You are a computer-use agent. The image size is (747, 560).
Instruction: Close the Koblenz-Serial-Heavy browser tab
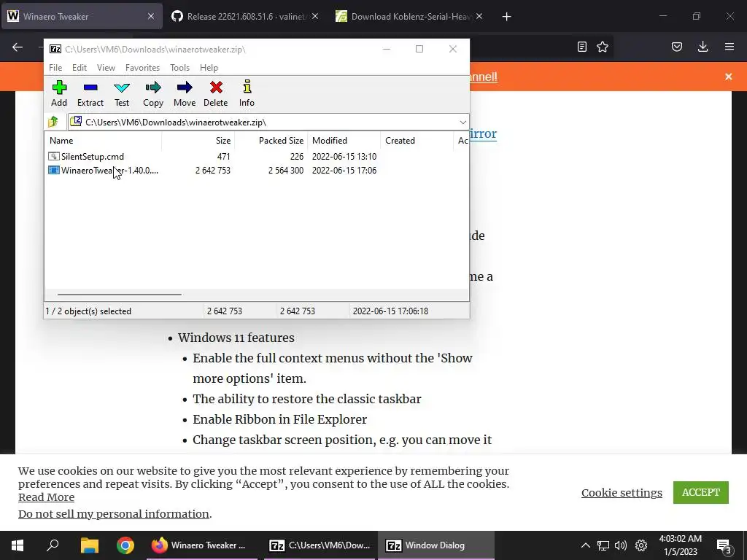tap(479, 16)
